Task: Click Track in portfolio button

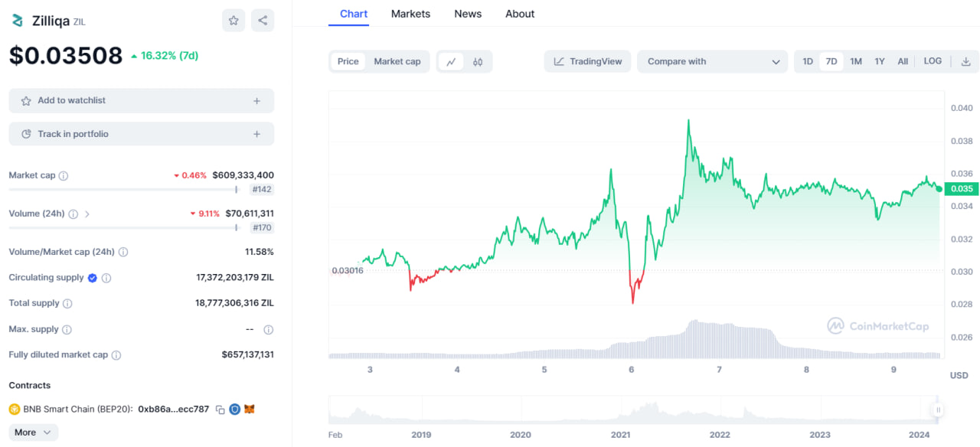Action: point(141,134)
